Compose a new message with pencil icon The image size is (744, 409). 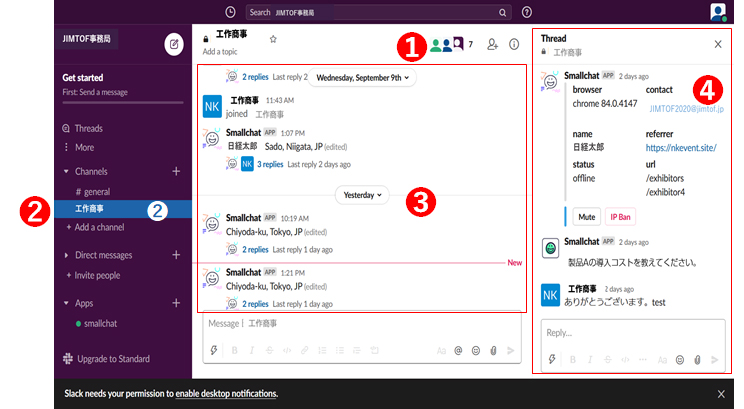click(174, 45)
